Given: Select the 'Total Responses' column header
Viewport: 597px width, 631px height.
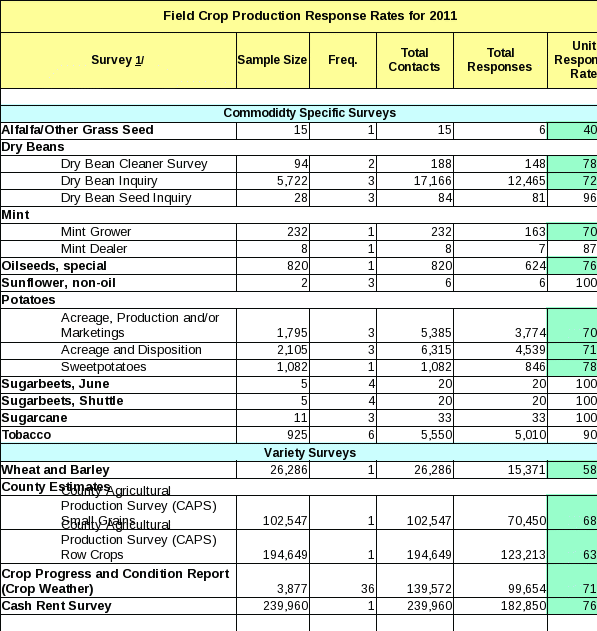Looking at the screenshot, I should pyautogui.click(x=500, y=60).
